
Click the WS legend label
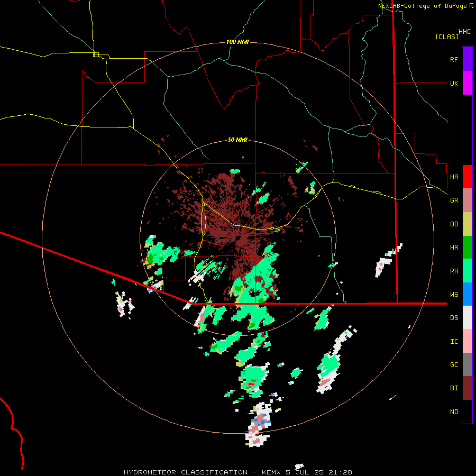(x=454, y=295)
